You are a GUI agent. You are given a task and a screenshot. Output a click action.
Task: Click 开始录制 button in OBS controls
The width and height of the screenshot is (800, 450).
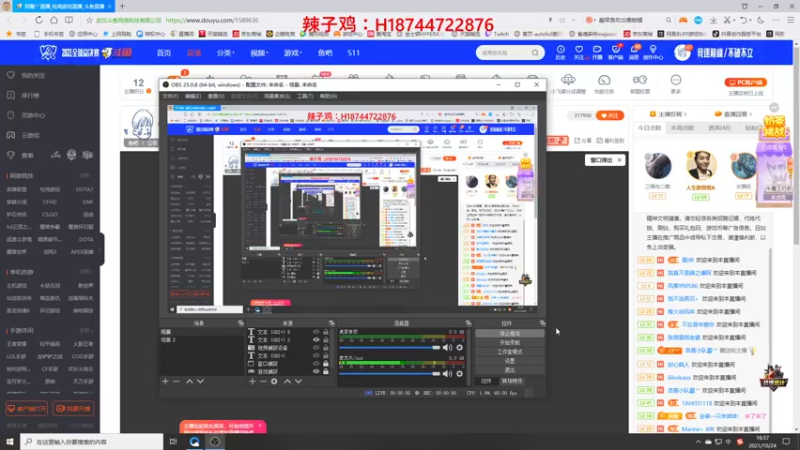[510, 343]
